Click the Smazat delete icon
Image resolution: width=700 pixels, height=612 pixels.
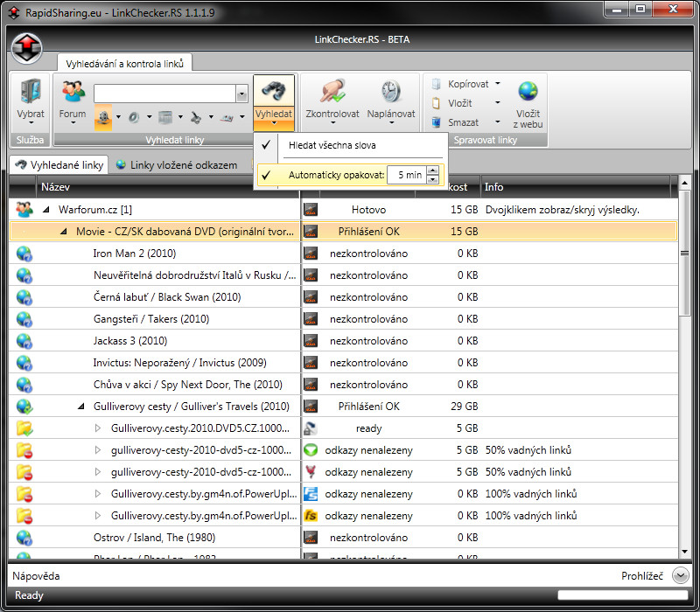click(x=436, y=122)
